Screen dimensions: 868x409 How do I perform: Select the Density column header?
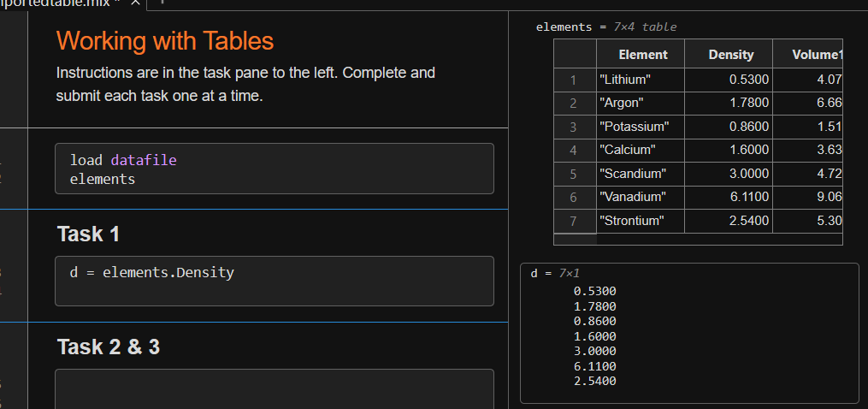coord(731,55)
